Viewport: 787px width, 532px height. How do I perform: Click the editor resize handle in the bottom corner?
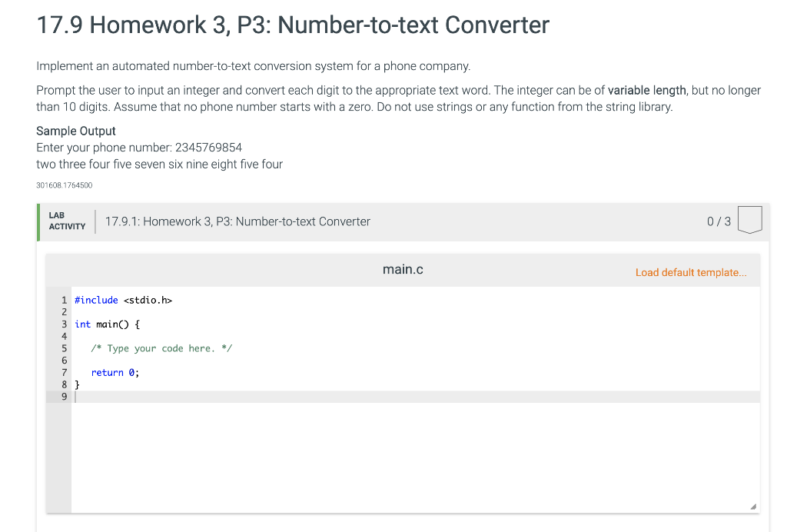coord(753,507)
